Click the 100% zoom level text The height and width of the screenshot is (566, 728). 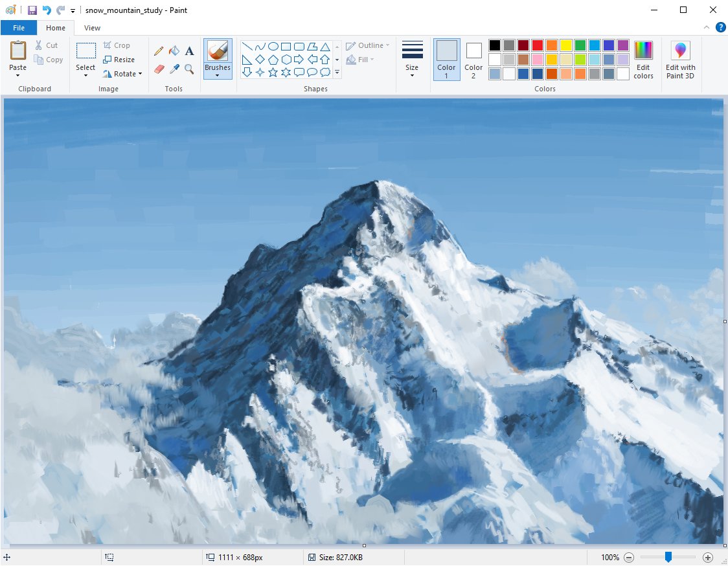point(610,557)
